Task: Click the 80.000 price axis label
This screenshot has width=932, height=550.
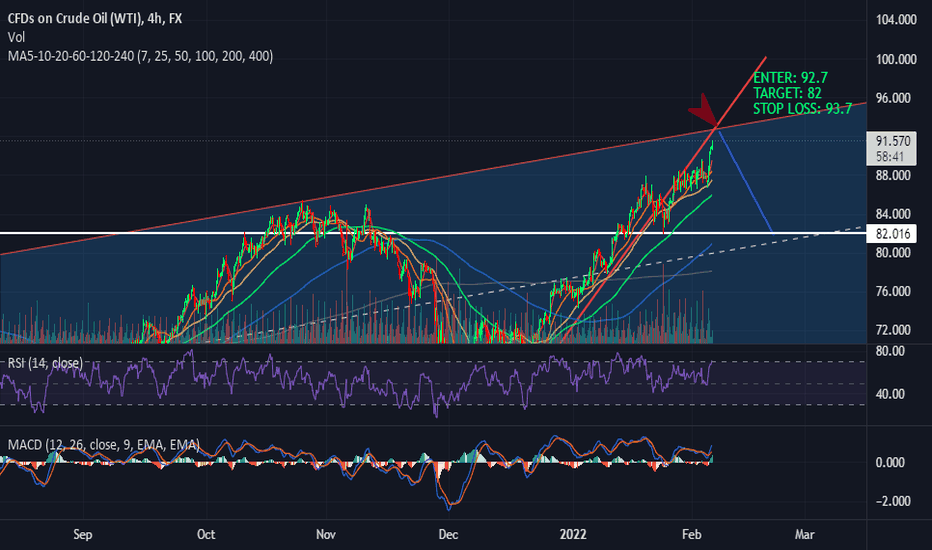Action: click(893, 253)
